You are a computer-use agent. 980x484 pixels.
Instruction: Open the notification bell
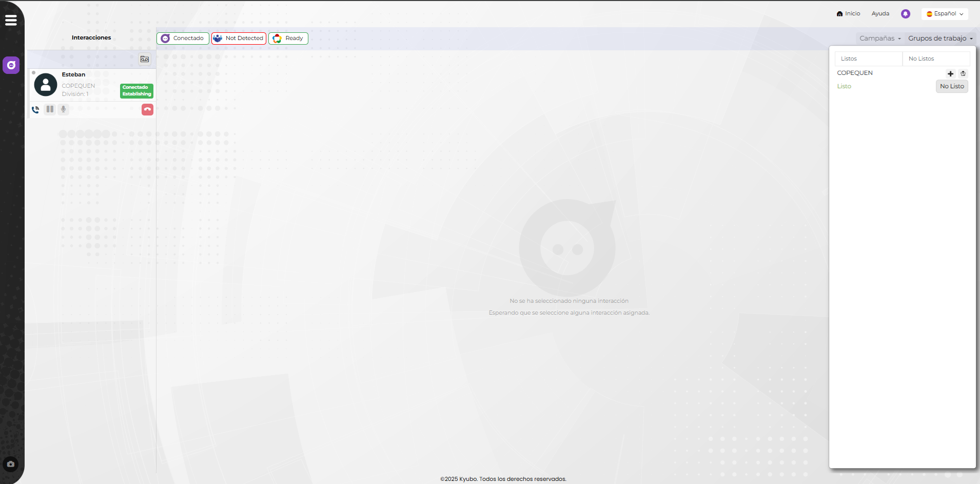tap(906, 14)
